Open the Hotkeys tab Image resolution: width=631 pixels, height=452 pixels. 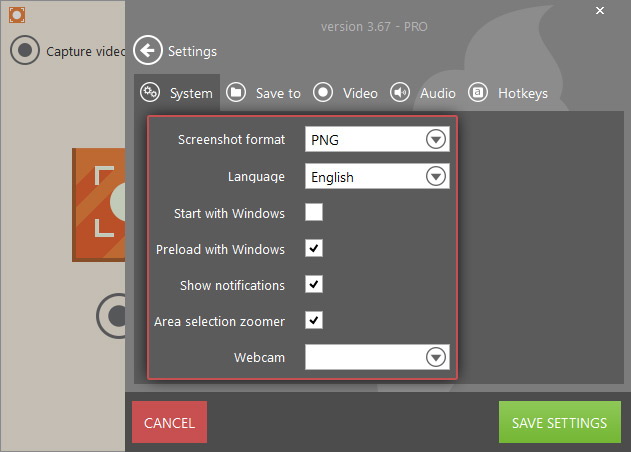click(x=522, y=93)
